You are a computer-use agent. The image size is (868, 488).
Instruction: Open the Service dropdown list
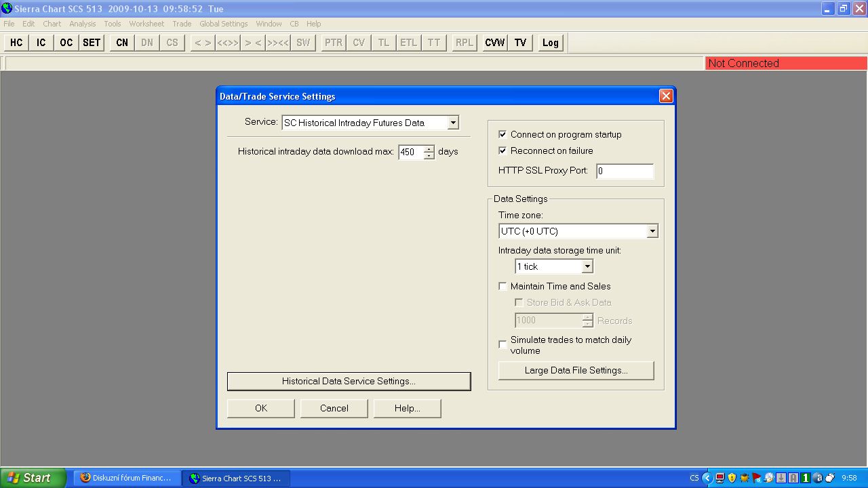pos(453,123)
